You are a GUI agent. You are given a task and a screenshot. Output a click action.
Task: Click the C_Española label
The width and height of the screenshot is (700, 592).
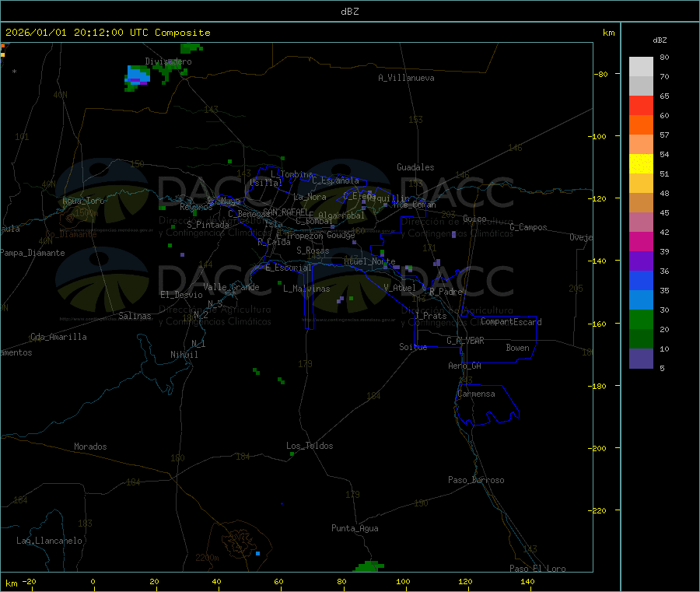click(335, 180)
